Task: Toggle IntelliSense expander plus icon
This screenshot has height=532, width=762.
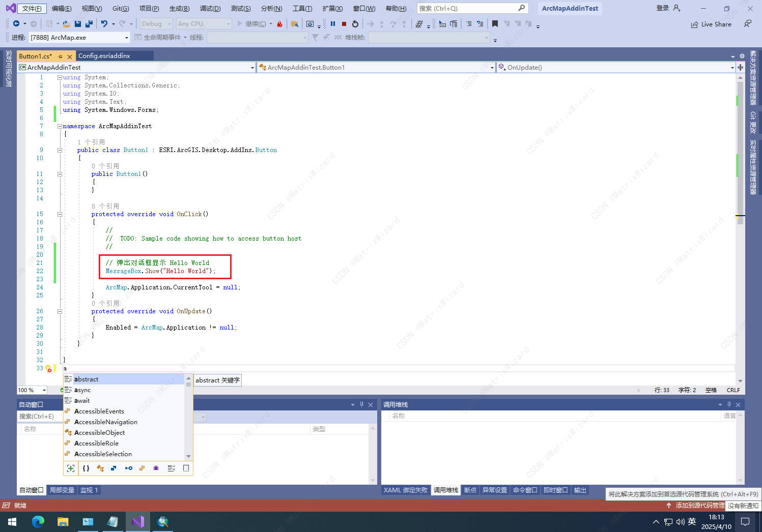Action: (x=71, y=468)
